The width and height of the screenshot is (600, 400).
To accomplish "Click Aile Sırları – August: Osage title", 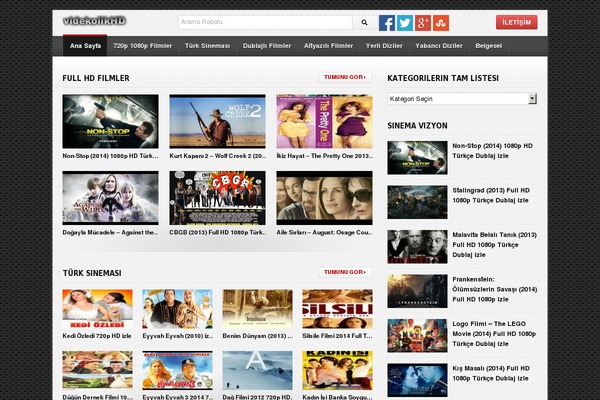I will pos(324,233).
